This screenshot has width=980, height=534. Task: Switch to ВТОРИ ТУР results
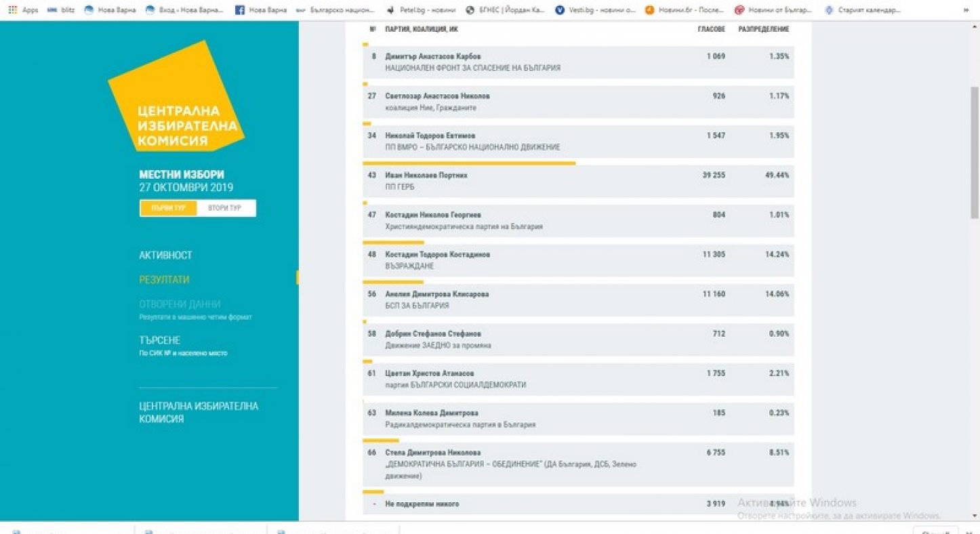(x=224, y=208)
